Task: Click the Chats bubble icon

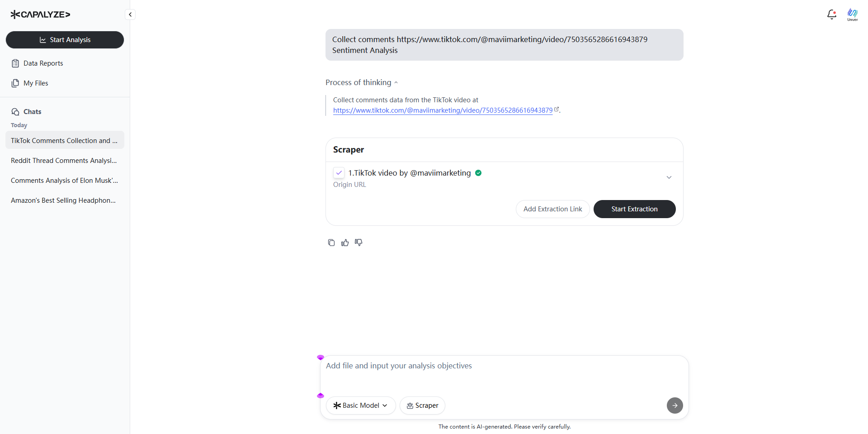Action: click(15, 112)
